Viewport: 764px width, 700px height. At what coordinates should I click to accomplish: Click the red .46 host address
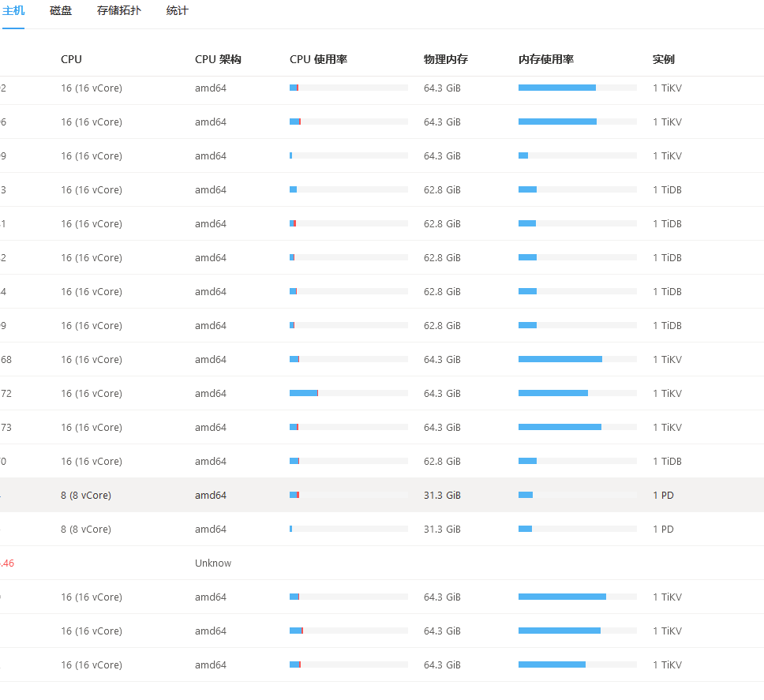point(7,563)
